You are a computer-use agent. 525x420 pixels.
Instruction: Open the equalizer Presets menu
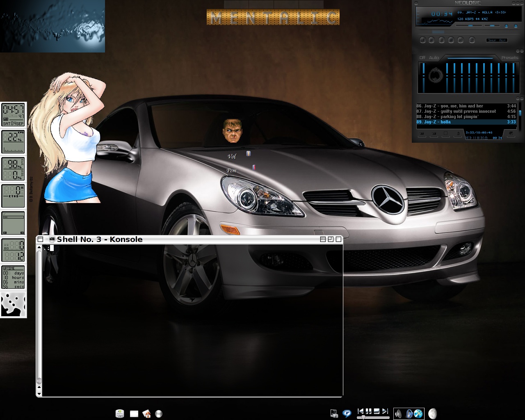(510, 58)
